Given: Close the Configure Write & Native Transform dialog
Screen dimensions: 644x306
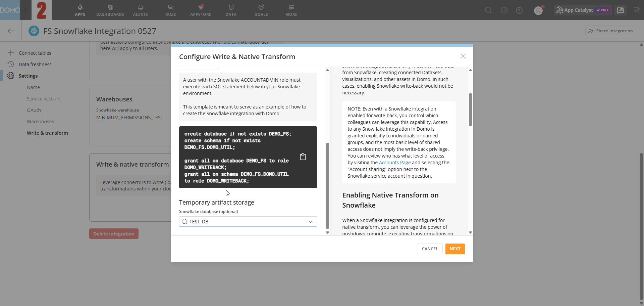Looking at the screenshot, I should pos(463,56).
